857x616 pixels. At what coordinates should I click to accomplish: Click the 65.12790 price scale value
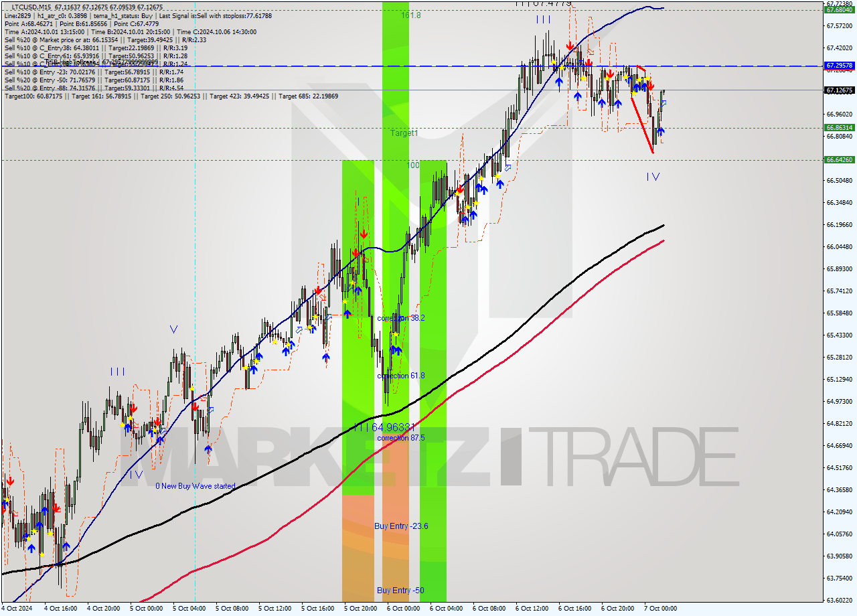(839, 380)
